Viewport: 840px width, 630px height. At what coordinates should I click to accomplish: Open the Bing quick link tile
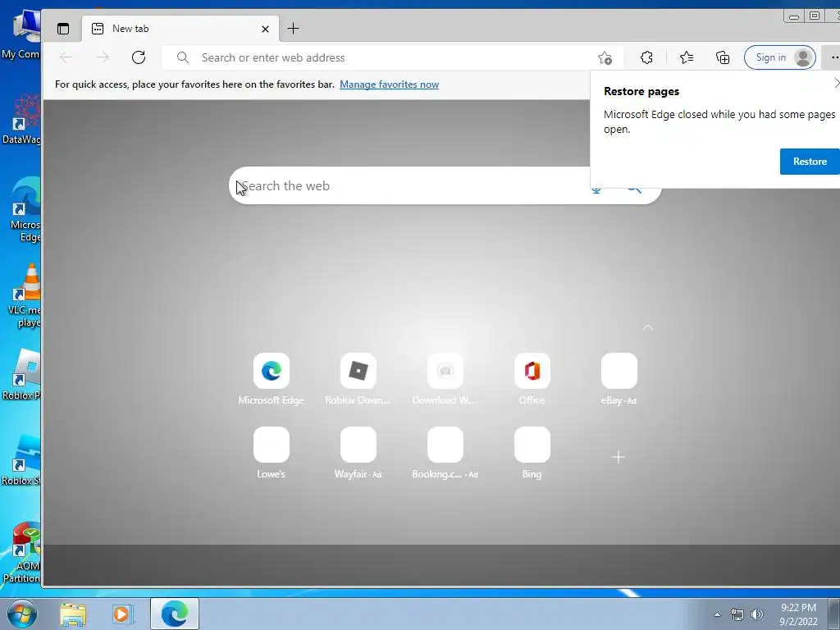pyautogui.click(x=532, y=453)
